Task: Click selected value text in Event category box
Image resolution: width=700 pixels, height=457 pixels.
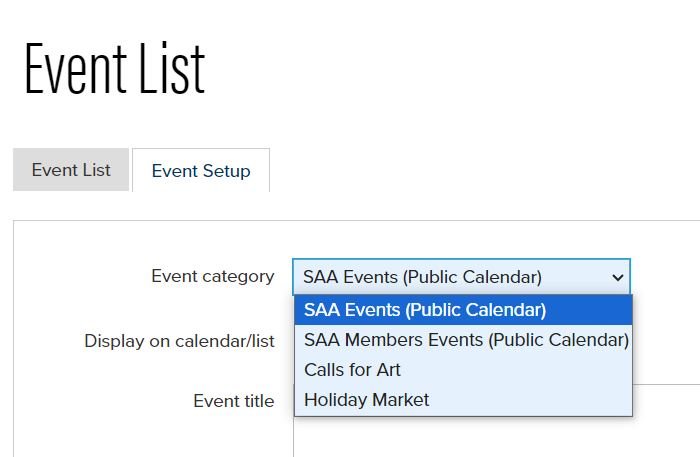Action: [422, 277]
